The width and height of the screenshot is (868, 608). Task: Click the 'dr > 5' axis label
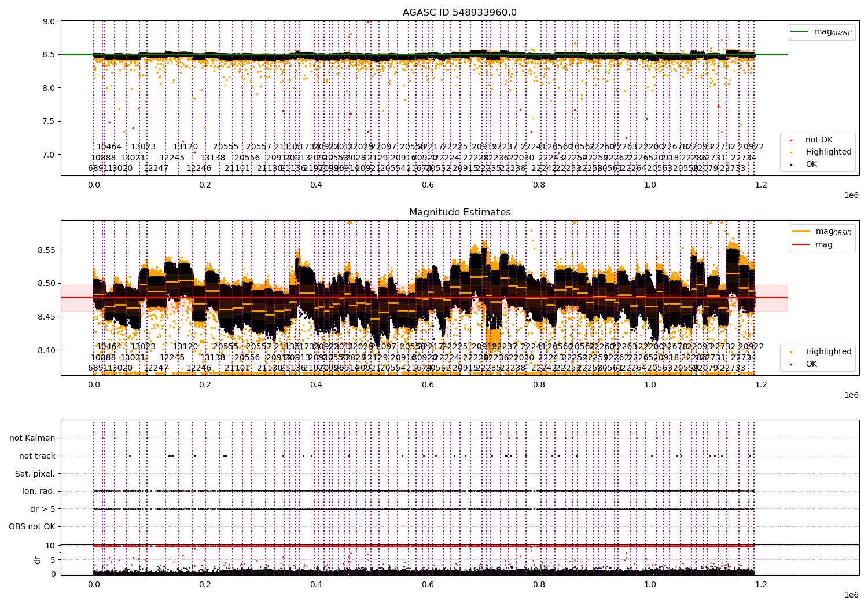point(43,509)
